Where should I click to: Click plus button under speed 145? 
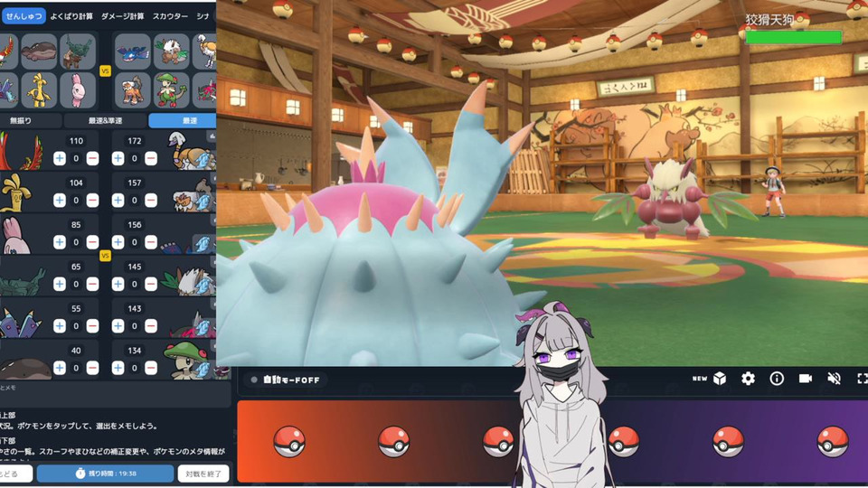(x=118, y=285)
